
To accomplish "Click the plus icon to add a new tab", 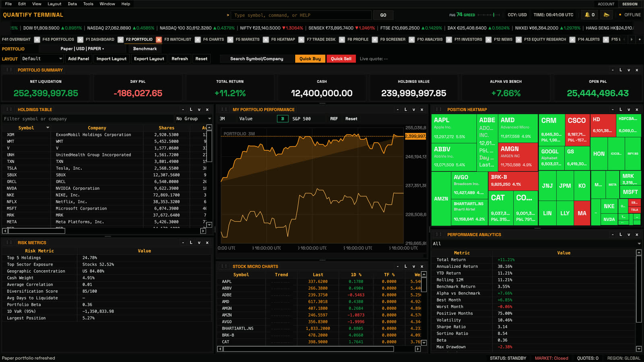I will 640,39.
